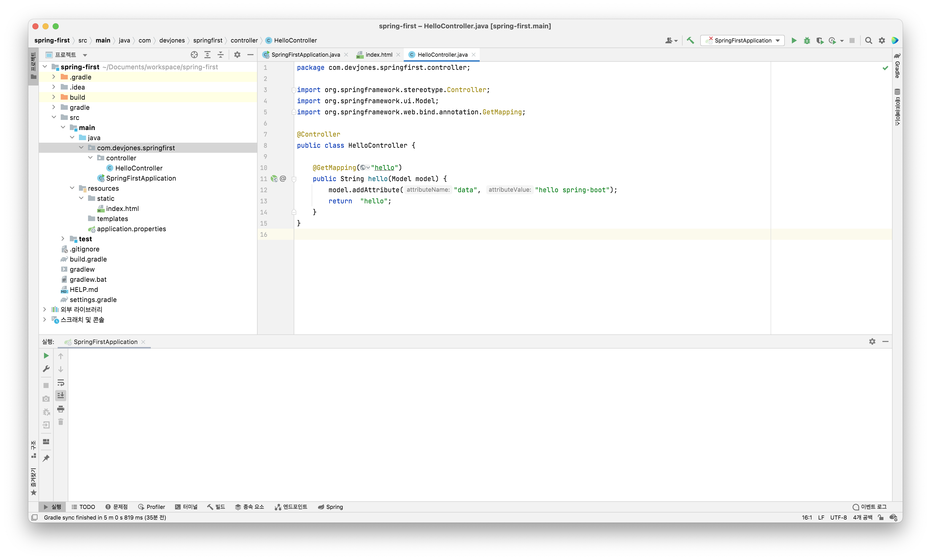Toggle soft-wrap in run console

point(60,383)
